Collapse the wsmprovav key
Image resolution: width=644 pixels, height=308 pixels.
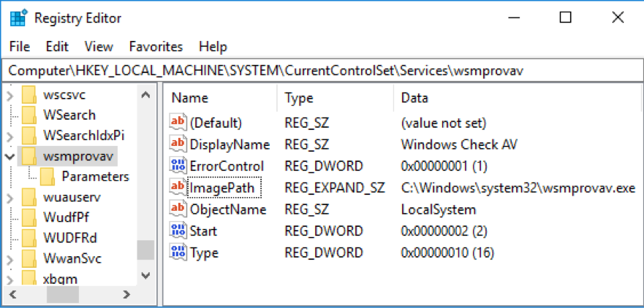(x=10, y=156)
